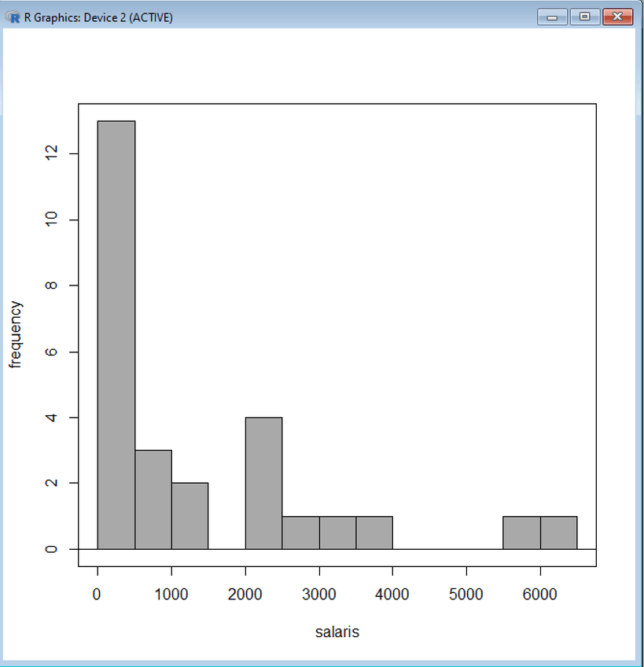Click the y-axis tick label 2
The width and height of the screenshot is (644, 667).
[x=51, y=483]
